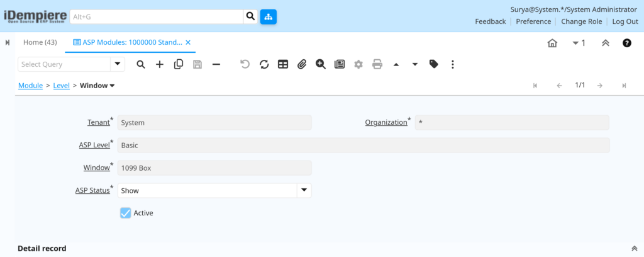644x257 pixels.
Task: Click the ASP Level field label
Action: [x=94, y=145]
